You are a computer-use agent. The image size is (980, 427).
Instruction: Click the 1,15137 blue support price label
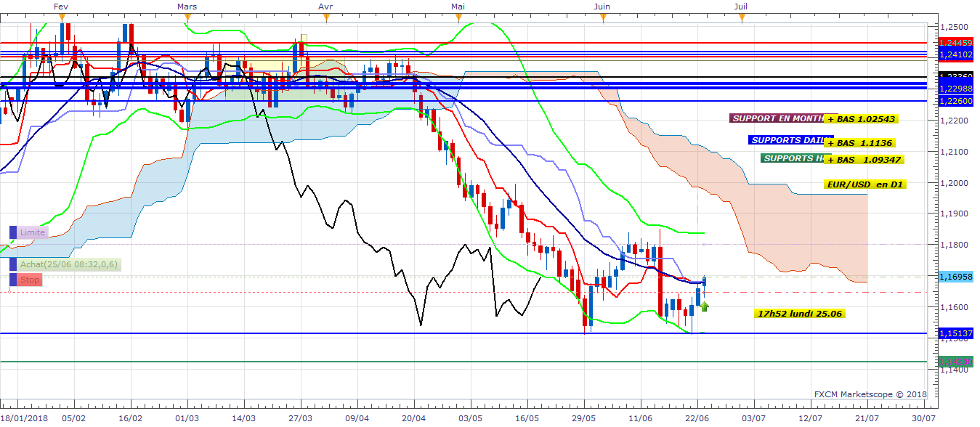tap(954, 333)
